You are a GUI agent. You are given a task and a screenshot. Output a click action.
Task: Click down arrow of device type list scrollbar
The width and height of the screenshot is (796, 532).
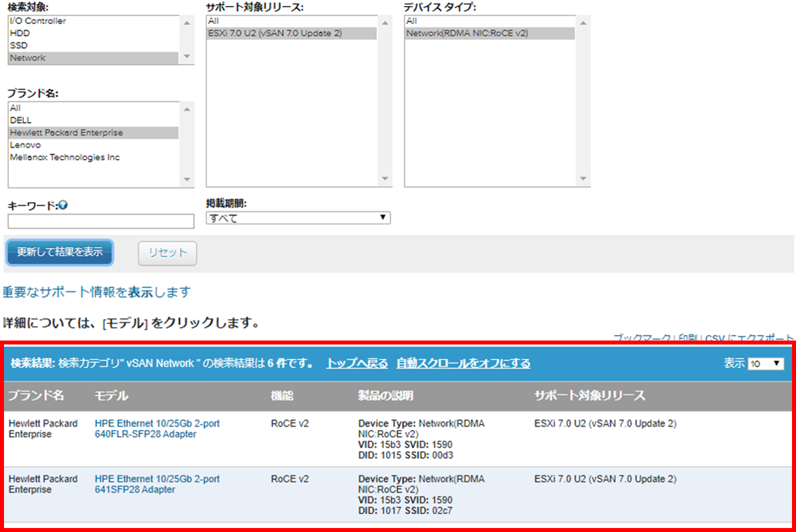[x=583, y=178]
